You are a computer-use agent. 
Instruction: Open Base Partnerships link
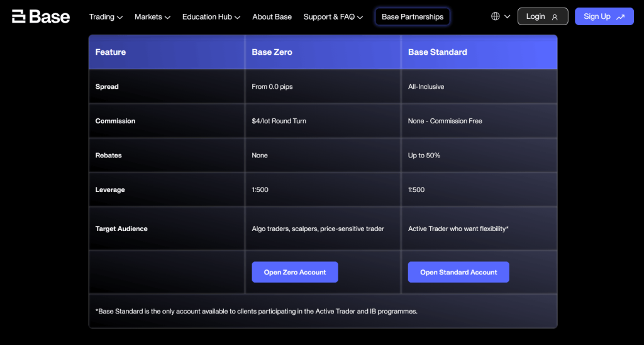pos(413,17)
